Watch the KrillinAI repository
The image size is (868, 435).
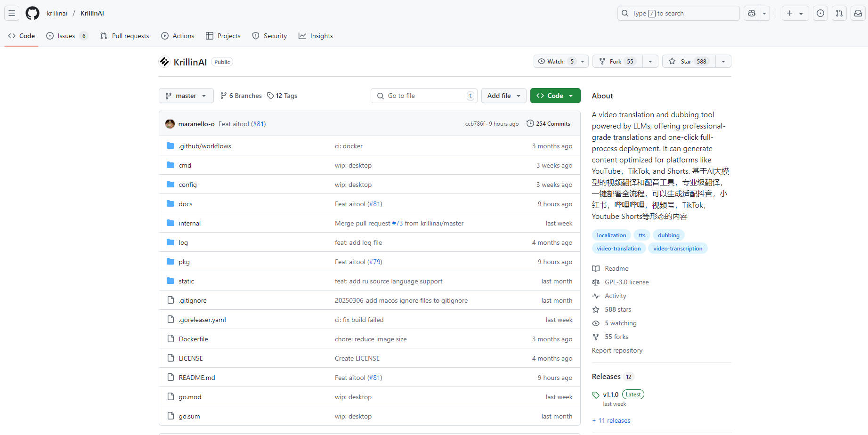(556, 61)
